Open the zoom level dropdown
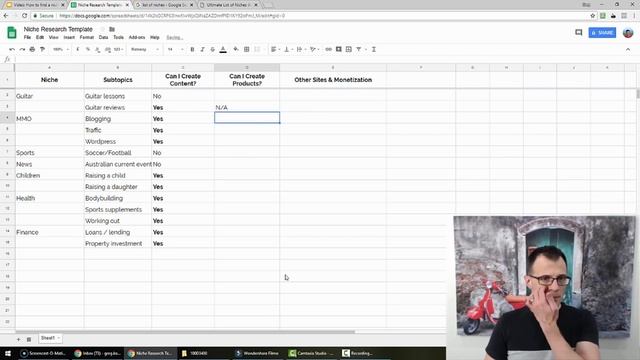The image size is (640, 360). (x=60, y=49)
